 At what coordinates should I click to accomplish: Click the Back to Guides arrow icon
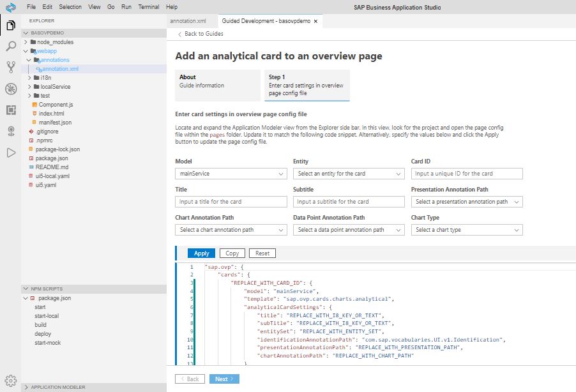click(x=179, y=34)
